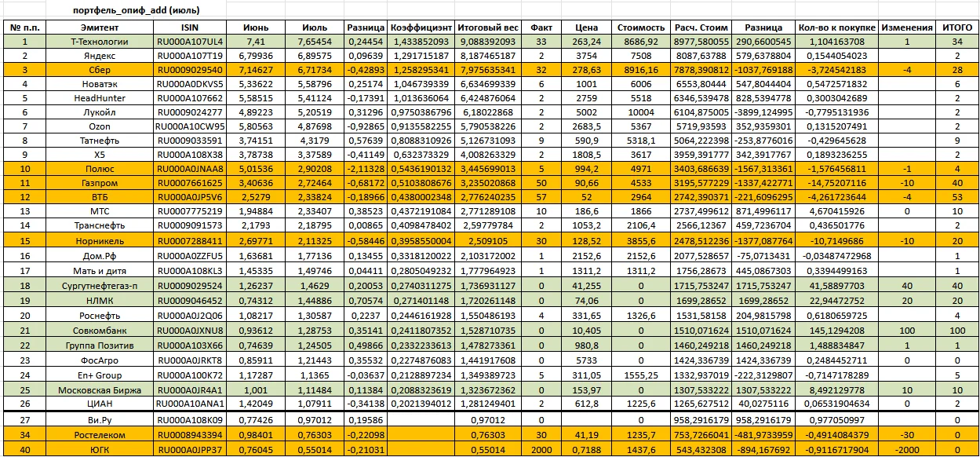Click the 'Яндекс' issuer cell
Image resolution: width=980 pixels, height=457 pixels.
click(x=100, y=56)
